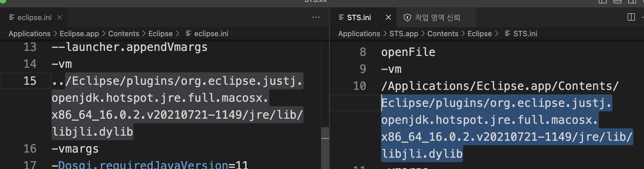Click the workspace trust shield icon
The height and width of the screenshot is (169, 644).
click(407, 18)
